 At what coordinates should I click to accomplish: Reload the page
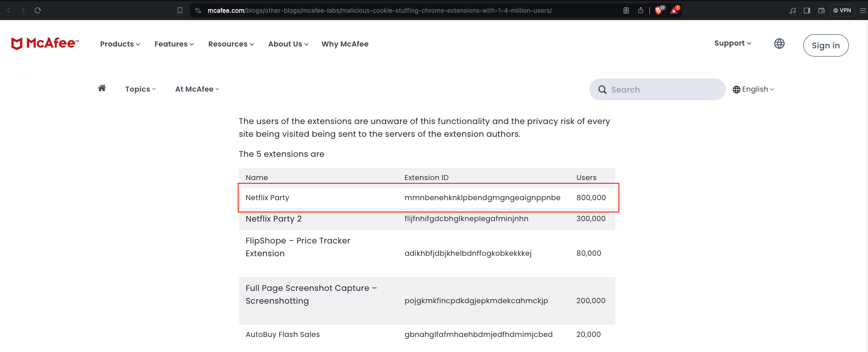click(38, 10)
